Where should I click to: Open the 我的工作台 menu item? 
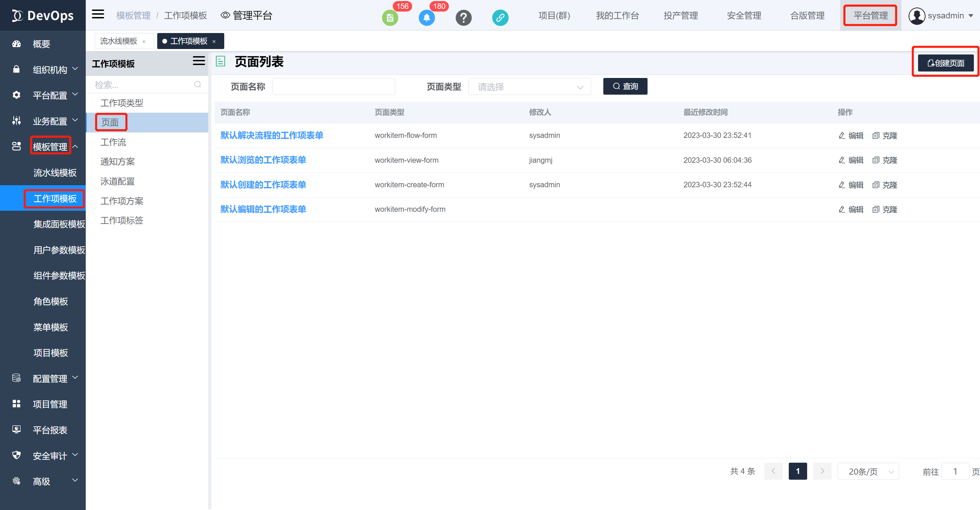[617, 16]
